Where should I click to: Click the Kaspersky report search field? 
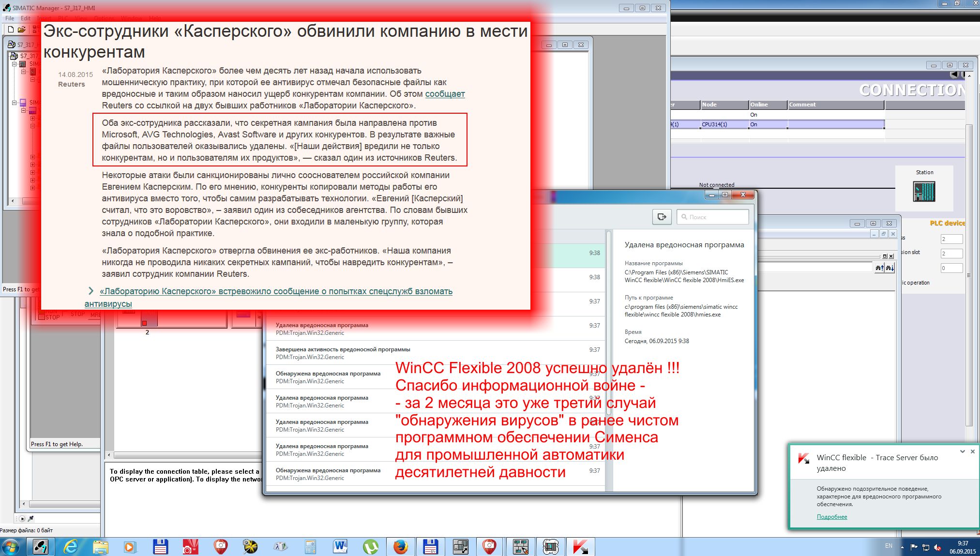coord(712,217)
